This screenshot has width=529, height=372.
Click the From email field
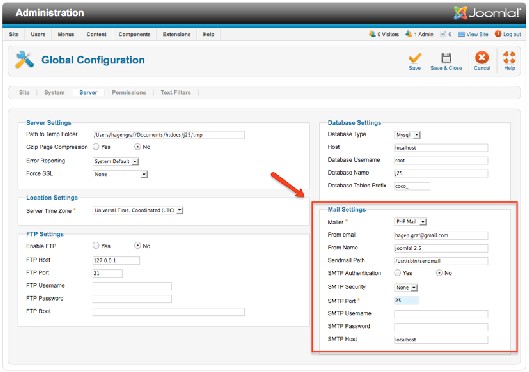click(x=441, y=235)
